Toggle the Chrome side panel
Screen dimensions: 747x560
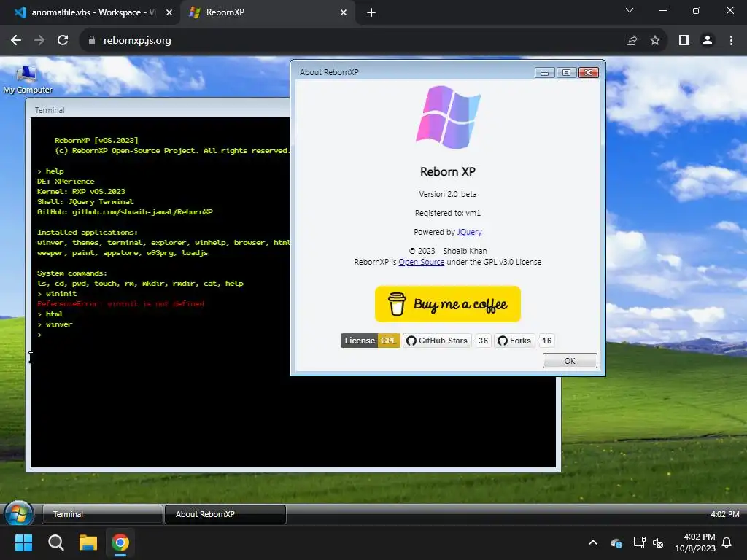684,41
